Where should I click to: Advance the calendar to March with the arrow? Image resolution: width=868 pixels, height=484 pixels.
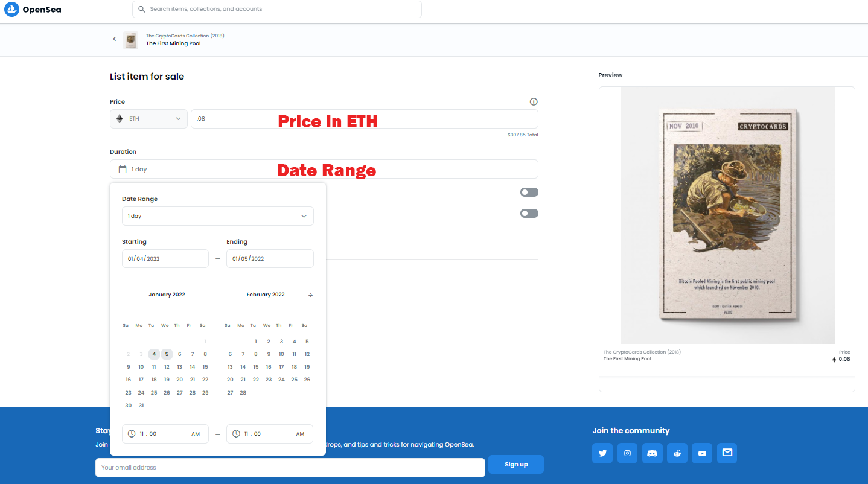310,295
